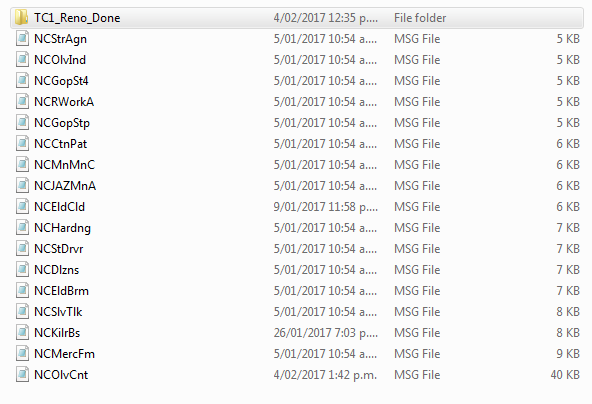Select the NCMercFm file icon
Screen dimensions: 592x404
pos(22,354)
